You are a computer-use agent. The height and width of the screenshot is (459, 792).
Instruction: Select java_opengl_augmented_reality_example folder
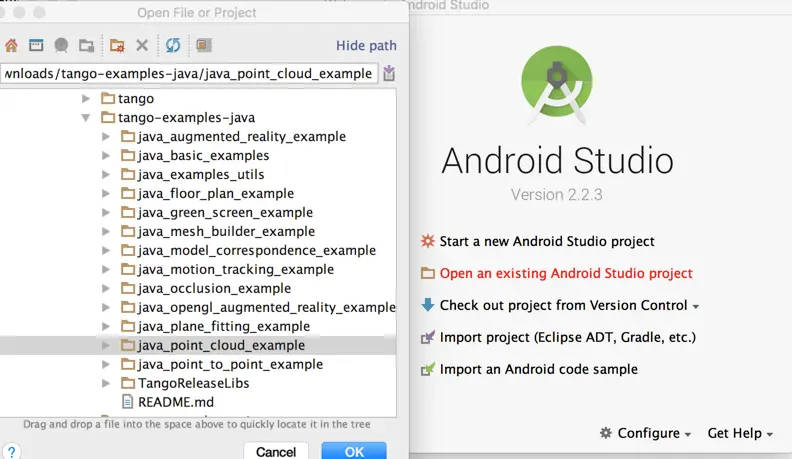[x=267, y=308]
